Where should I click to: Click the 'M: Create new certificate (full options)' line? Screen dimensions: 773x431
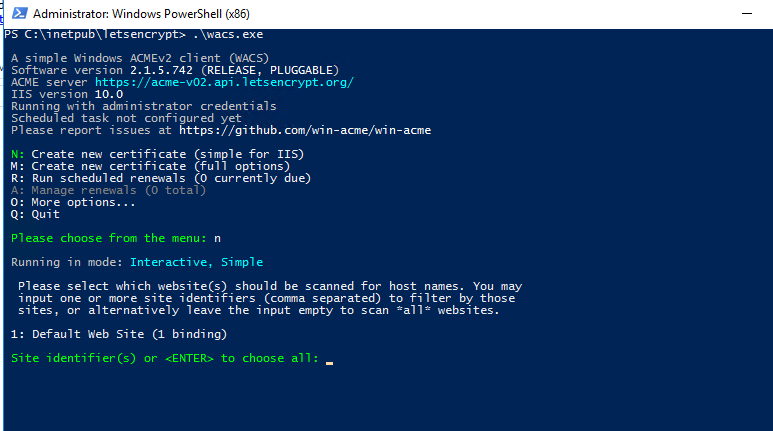[150, 166]
